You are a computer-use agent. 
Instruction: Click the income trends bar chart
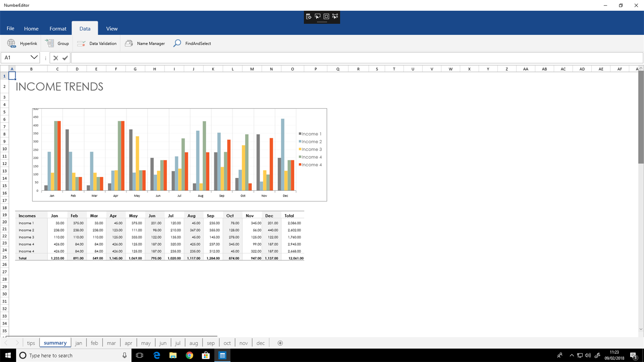tap(179, 155)
